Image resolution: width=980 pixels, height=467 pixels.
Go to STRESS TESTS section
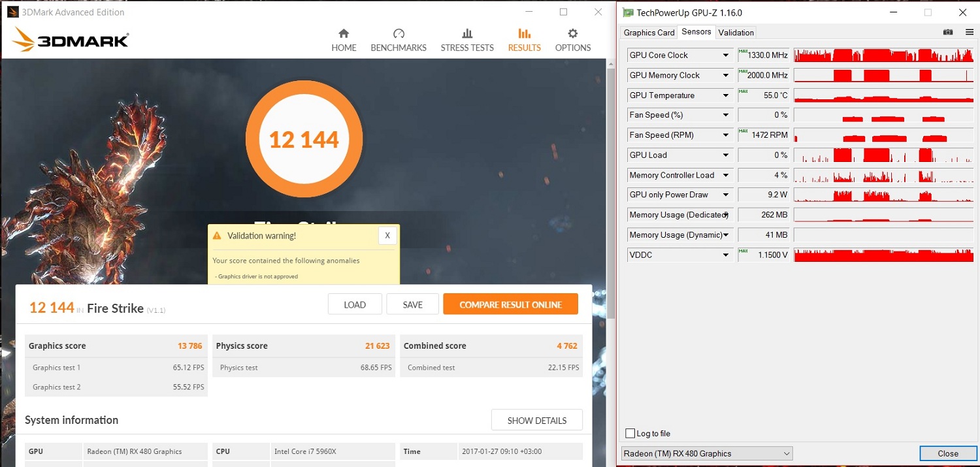pos(467,40)
